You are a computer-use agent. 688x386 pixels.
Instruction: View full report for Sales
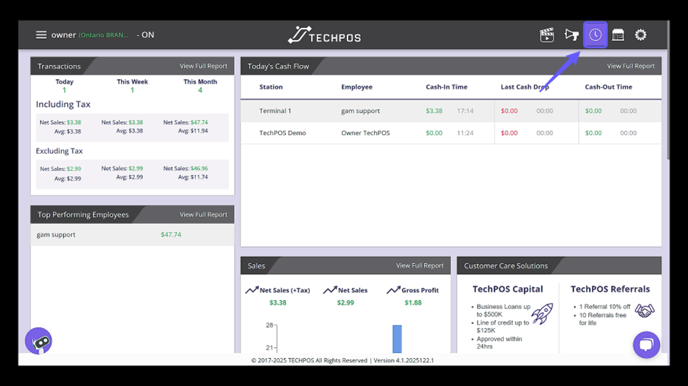[x=419, y=265]
